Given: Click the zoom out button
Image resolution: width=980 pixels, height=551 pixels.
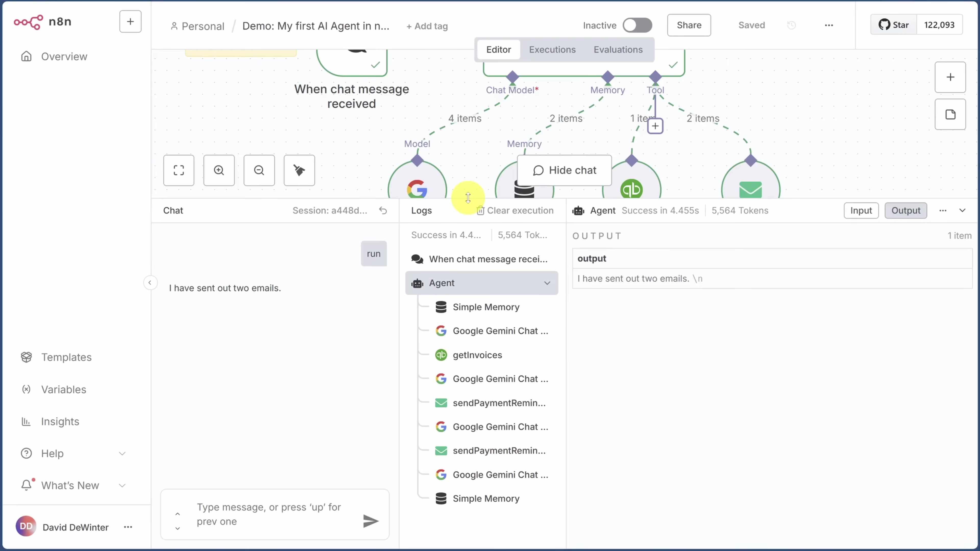Looking at the screenshot, I should [x=259, y=170].
